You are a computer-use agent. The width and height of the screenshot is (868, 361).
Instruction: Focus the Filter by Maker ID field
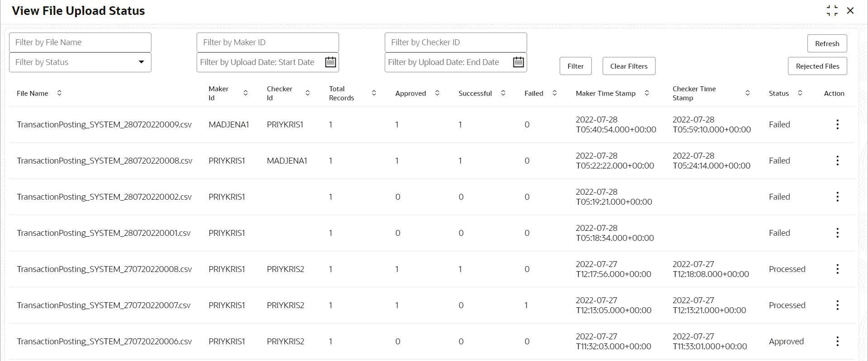coord(268,42)
